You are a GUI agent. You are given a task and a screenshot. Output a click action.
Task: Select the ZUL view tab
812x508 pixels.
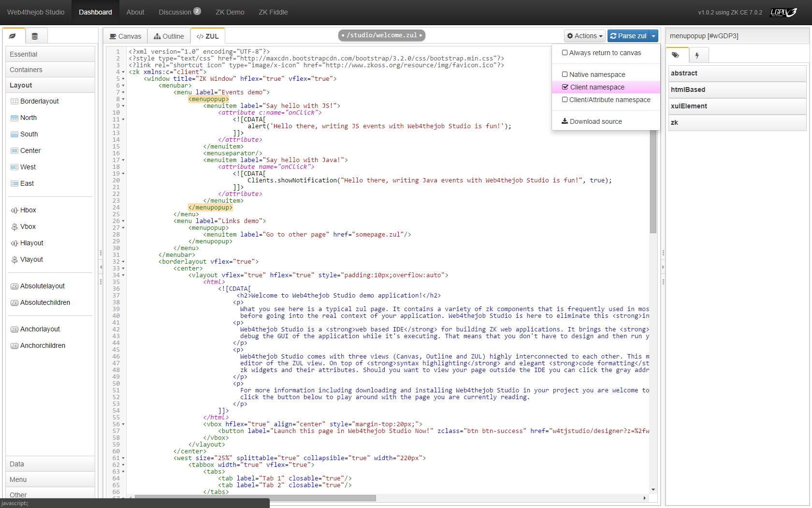[208, 36]
